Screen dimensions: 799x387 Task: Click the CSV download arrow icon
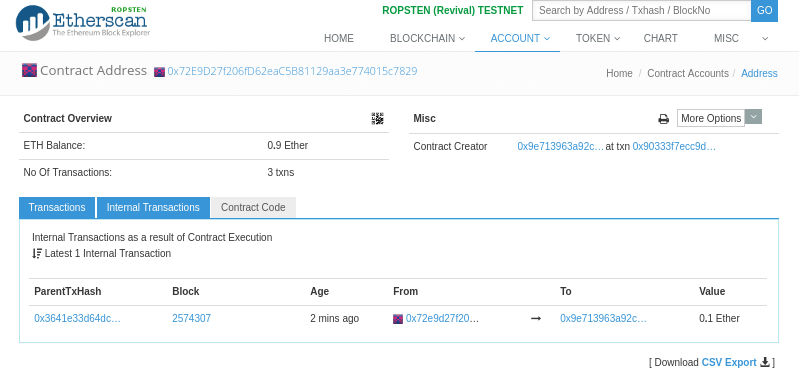(765, 362)
